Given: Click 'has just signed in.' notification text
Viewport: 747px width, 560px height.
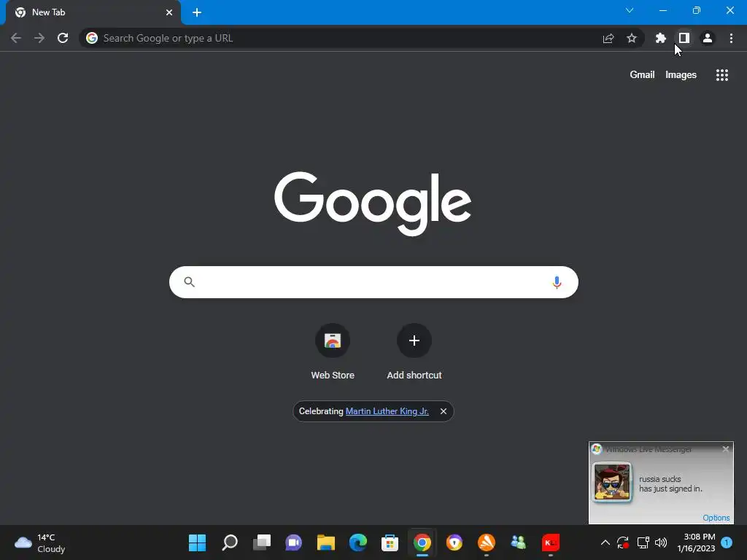Looking at the screenshot, I should pyautogui.click(x=670, y=489).
